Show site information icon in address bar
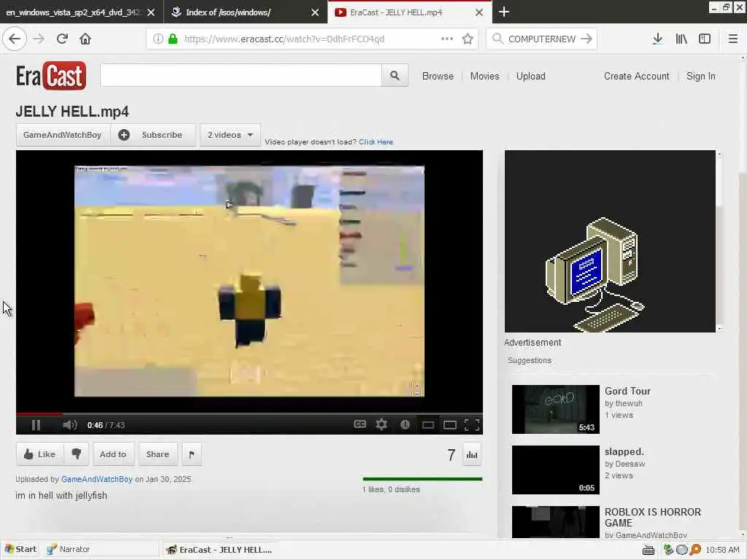The height and width of the screenshot is (560, 747). point(158,39)
